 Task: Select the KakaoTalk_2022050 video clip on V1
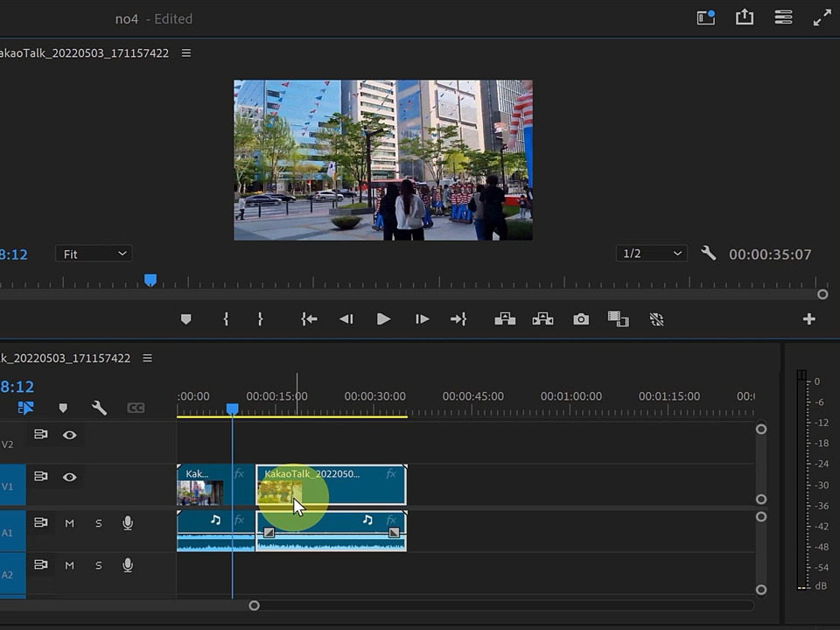coord(331,486)
